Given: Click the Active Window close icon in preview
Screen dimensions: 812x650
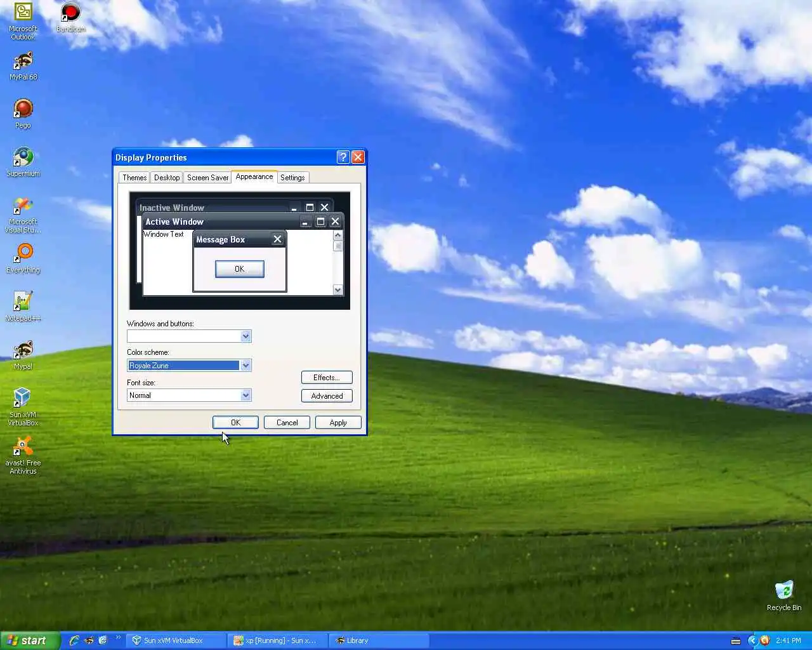Looking at the screenshot, I should point(335,222).
